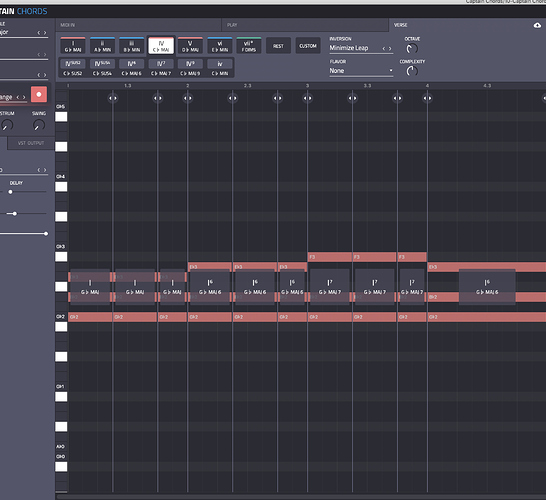Choose the IV sus2 C♭ SUS2 variation
The image size is (546, 500).
[73, 68]
